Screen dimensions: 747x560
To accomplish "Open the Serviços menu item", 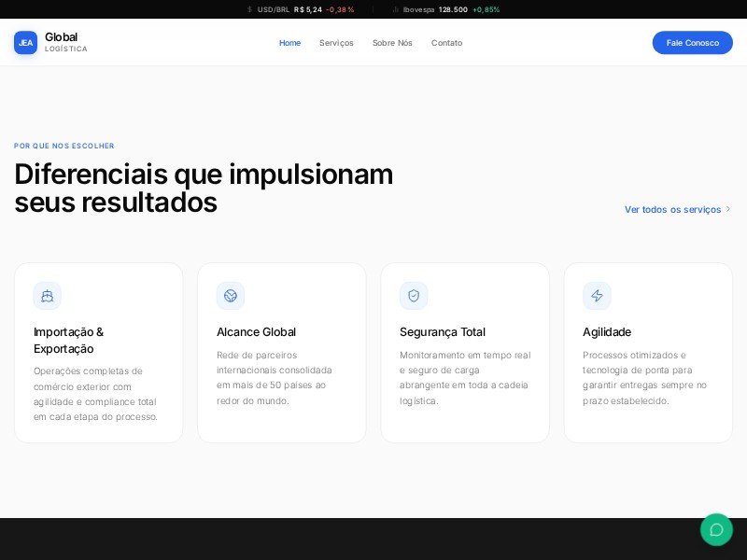I will point(336,43).
